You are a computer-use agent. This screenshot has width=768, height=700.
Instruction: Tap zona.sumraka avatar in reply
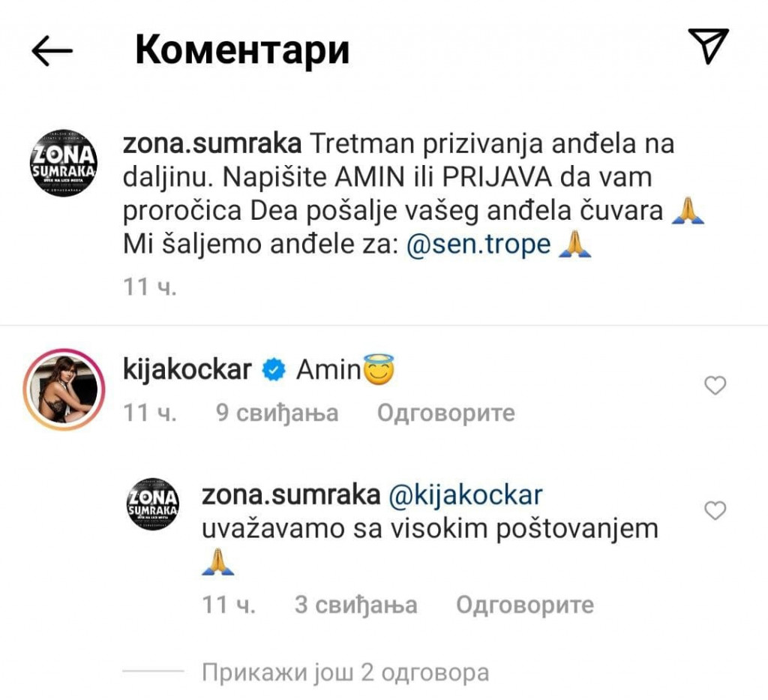coord(153,504)
